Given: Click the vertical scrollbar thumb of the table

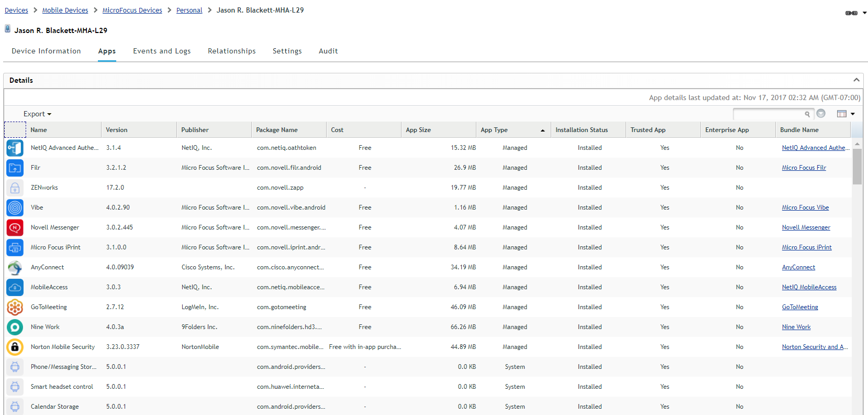Looking at the screenshot, I should pyautogui.click(x=857, y=167).
